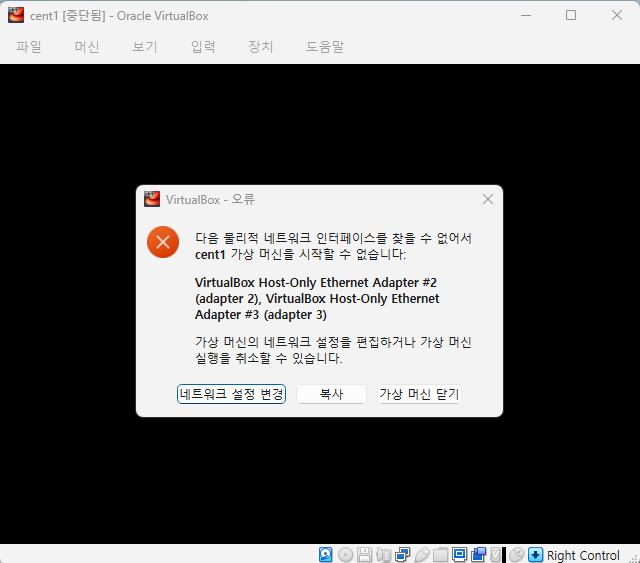Open the 머신 menu

pyautogui.click(x=87, y=47)
